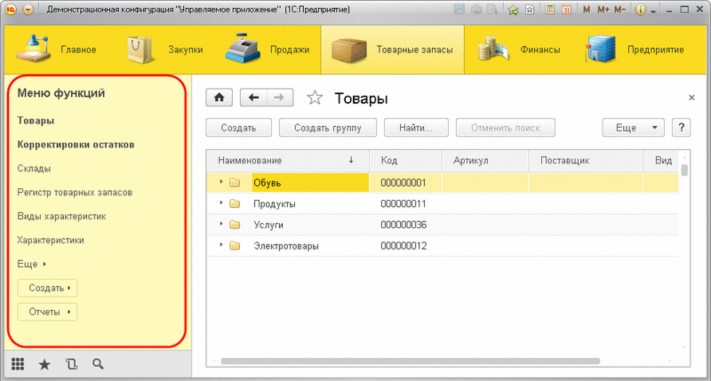Open Товары in the functions menu
Viewport: 711px width, 381px height.
36,121
